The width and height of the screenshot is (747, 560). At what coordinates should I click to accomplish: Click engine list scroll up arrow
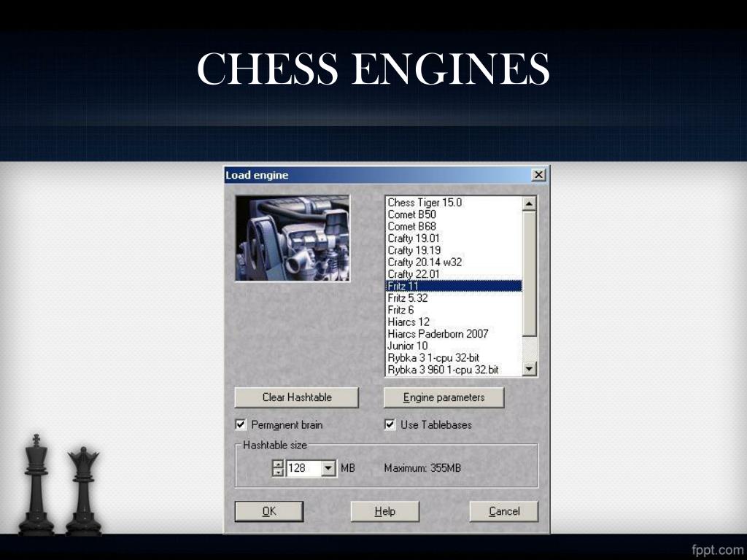[530, 204]
